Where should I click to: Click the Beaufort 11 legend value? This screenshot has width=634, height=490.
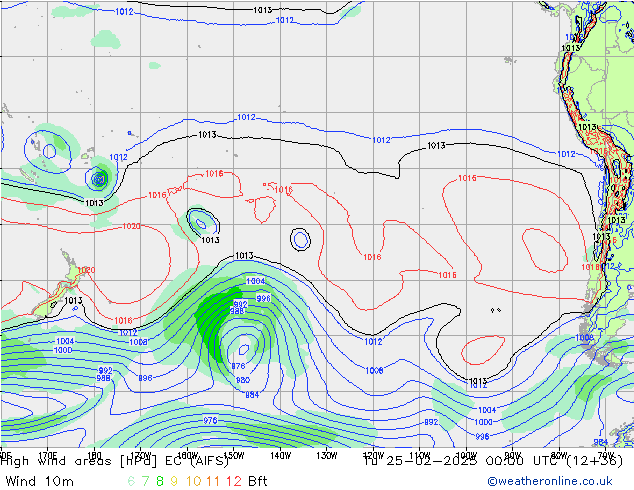tap(213, 481)
